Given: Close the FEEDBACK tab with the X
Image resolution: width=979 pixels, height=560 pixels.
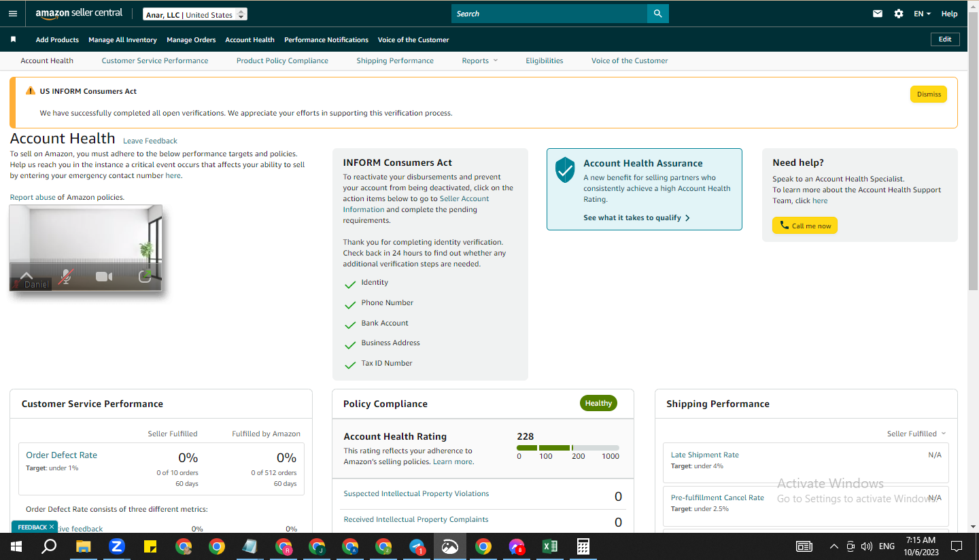Looking at the screenshot, I should point(52,527).
